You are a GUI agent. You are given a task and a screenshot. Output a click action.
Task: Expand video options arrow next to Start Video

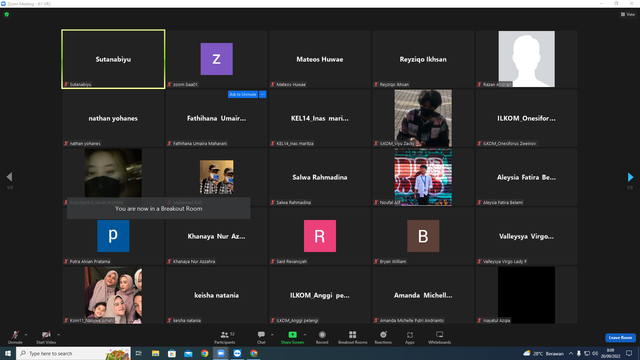click(x=58, y=335)
